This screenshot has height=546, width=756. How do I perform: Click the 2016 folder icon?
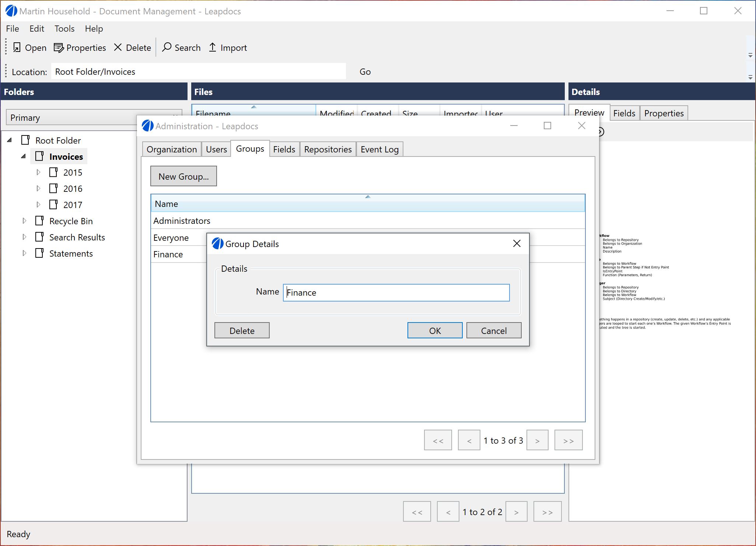pos(53,188)
